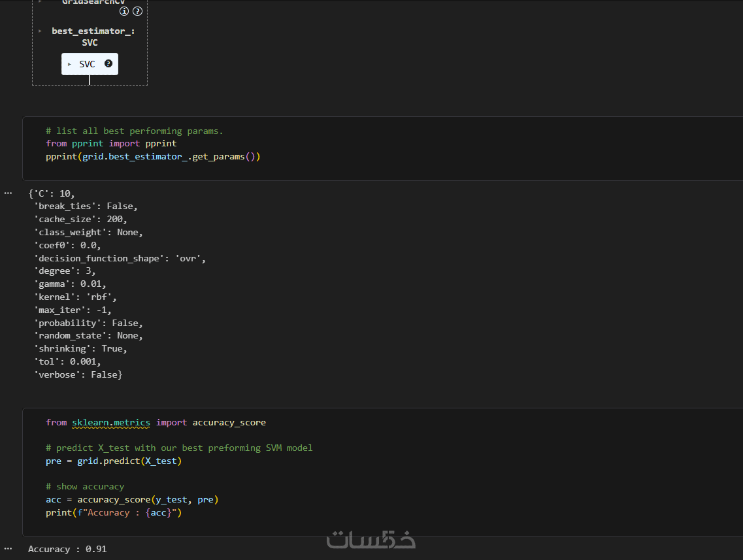The width and height of the screenshot is (743, 560).
Task: Place cursor on the 'from pprint import pprint' line
Action: (x=111, y=143)
